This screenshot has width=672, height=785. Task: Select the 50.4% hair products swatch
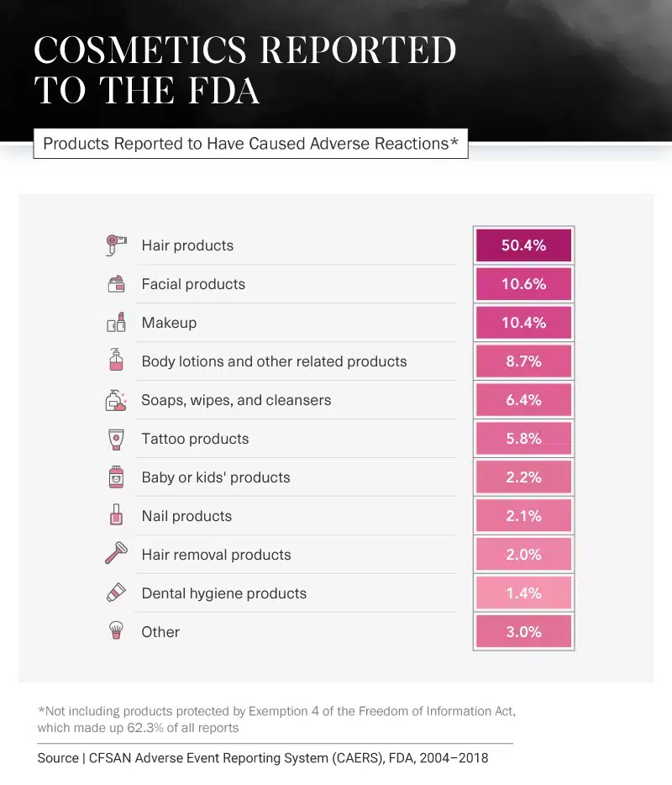tap(523, 245)
